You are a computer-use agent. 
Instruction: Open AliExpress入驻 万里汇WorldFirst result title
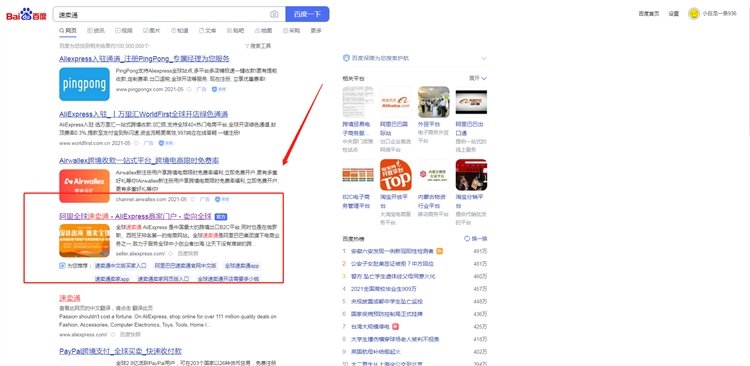click(143, 114)
